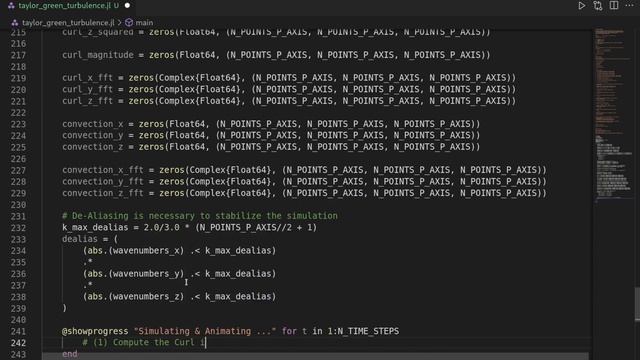The image size is (640, 360).
Task: Place cursor on curl_magnitude variable
Action: coord(98,55)
